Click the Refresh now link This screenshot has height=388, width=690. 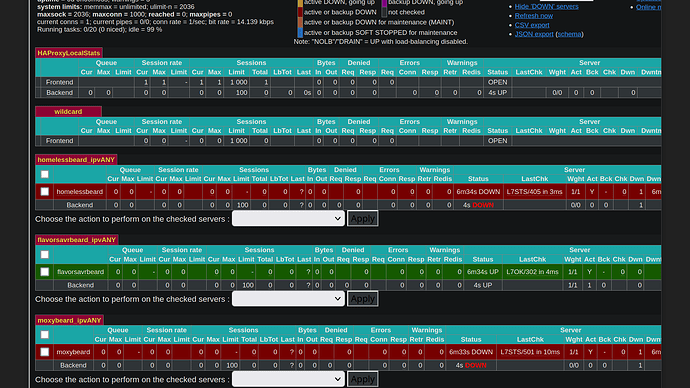click(x=534, y=15)
